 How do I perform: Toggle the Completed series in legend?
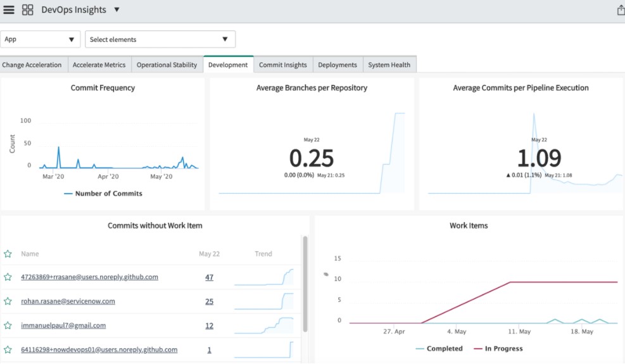[x=439, y=349]
